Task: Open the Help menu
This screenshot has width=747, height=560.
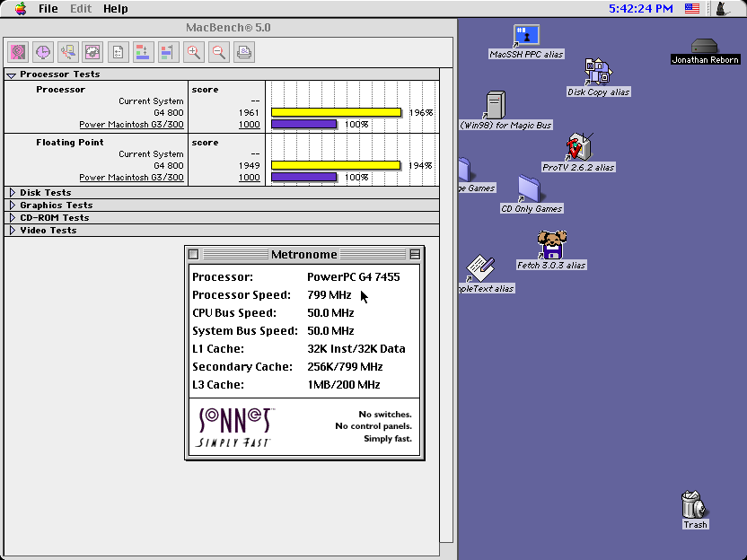Action: click(115, 9)
